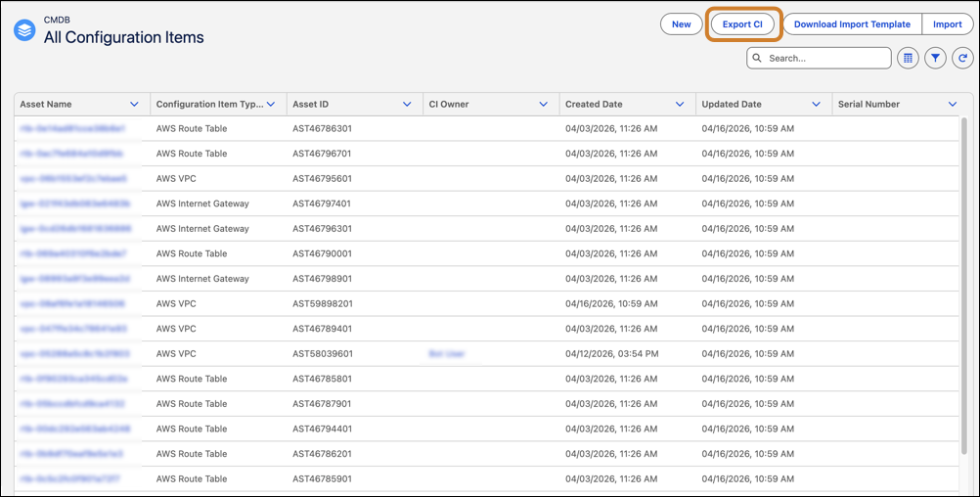Viewport: 980px width, 497px height.
Task: Open Asset Name column dropdown arrow
Action: 134,105
